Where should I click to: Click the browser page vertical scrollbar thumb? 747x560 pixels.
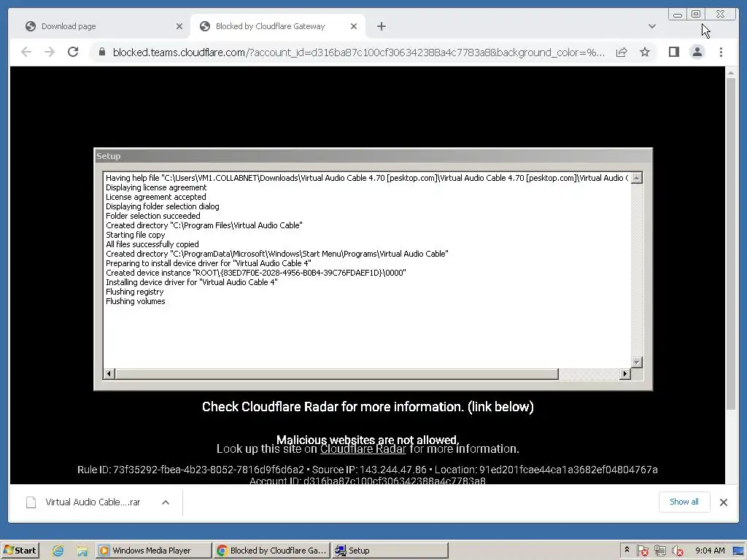(x=731, y=243)
